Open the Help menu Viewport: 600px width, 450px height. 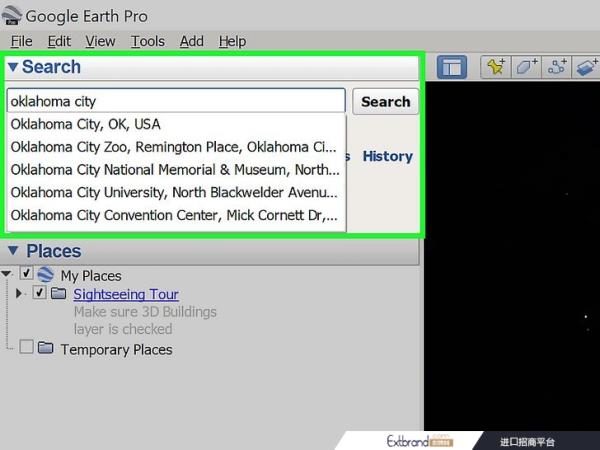click(x=232, y=41)
